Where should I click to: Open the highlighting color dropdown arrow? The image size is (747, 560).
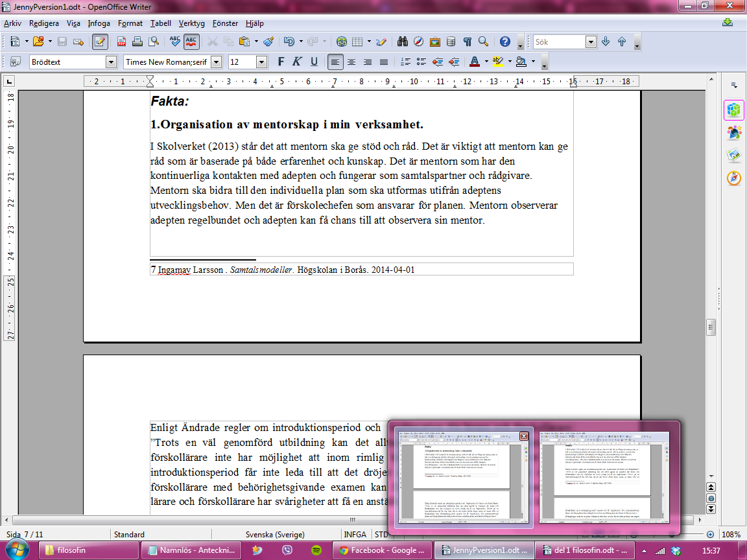coord(510,62)
